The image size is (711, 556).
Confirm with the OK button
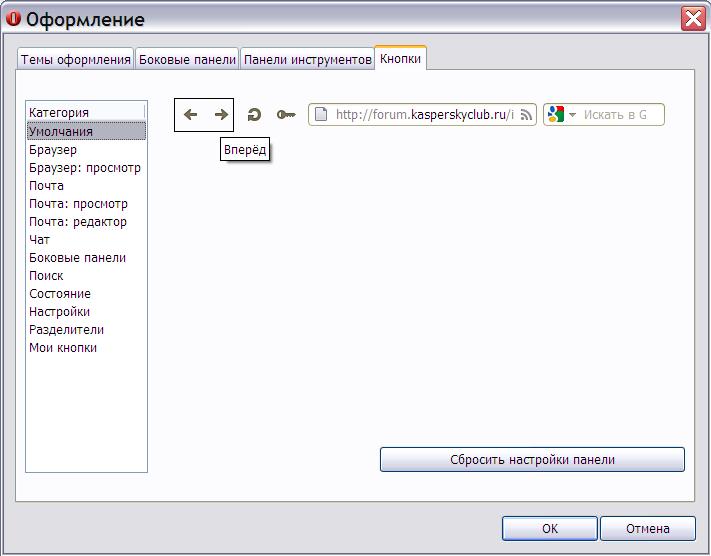[x=550, y=528]
